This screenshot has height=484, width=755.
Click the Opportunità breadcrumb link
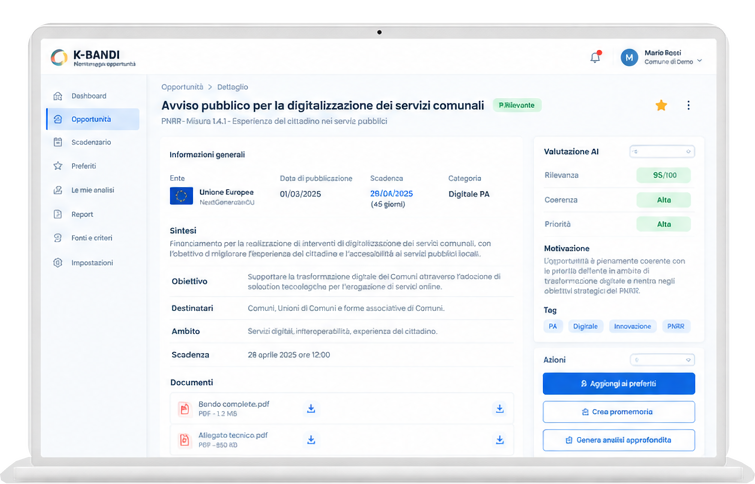(x=182, y=87)
